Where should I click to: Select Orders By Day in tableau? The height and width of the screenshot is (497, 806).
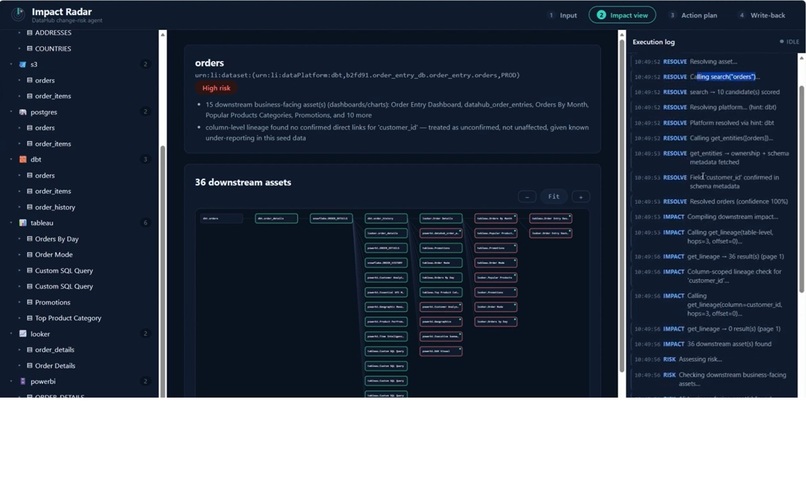(x=57, y=239)
